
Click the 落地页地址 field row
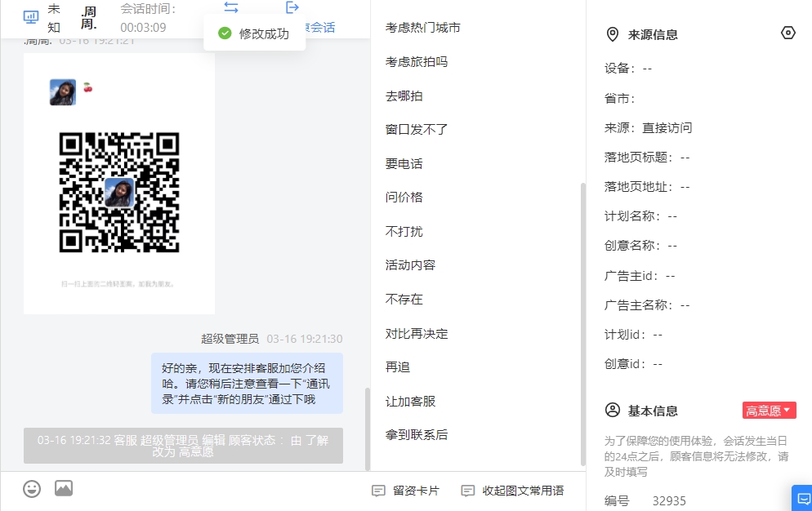click(647, 187)
